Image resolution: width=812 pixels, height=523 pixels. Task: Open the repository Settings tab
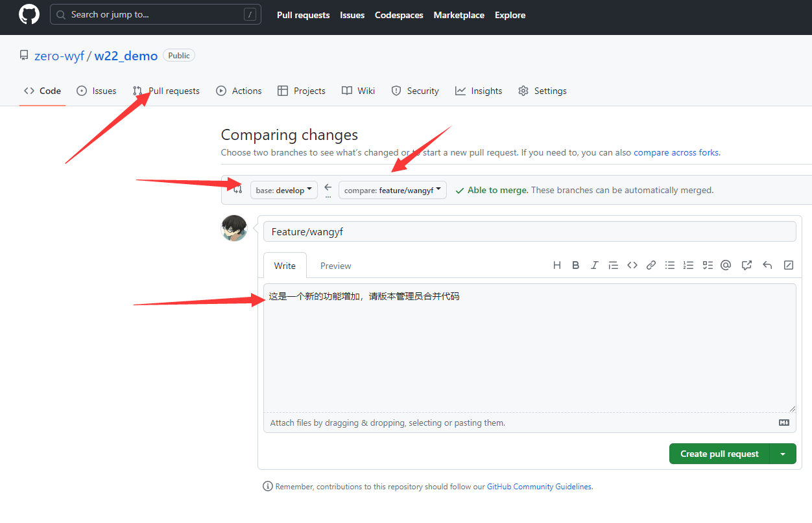(x=542, y=91)
